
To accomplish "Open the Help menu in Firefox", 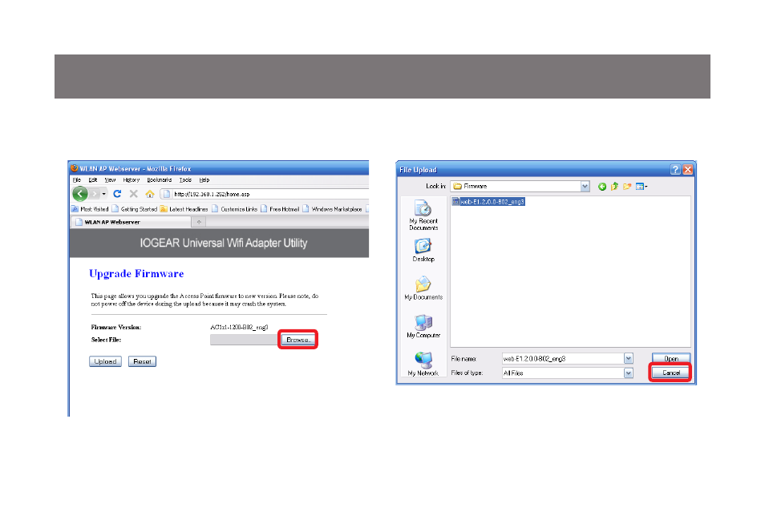I will 204,180.
